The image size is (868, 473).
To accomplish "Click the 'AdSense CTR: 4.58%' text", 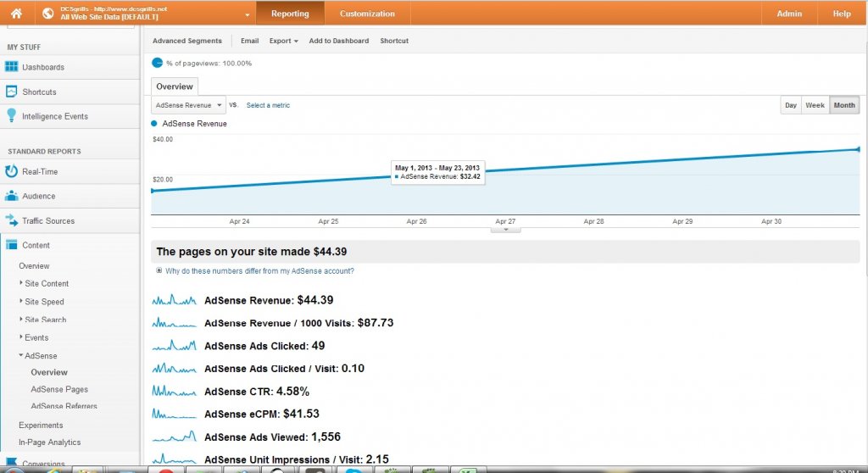I will pos(257,391).
